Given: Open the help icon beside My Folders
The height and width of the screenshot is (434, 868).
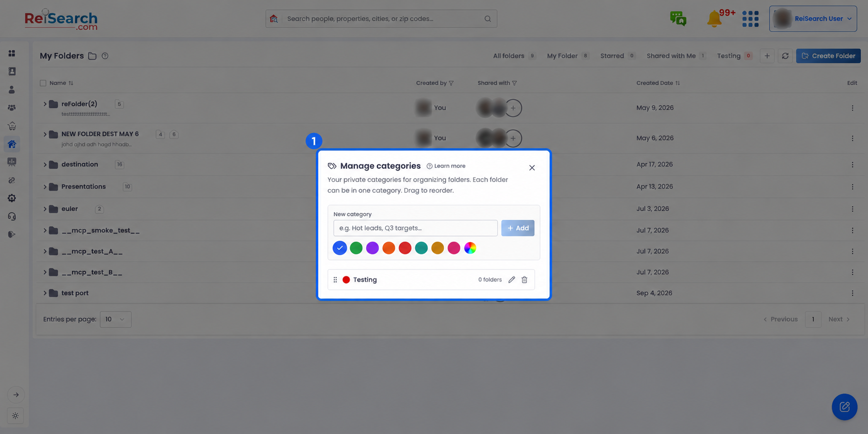Looking at the screenshot, I should (x=105, y=56).
